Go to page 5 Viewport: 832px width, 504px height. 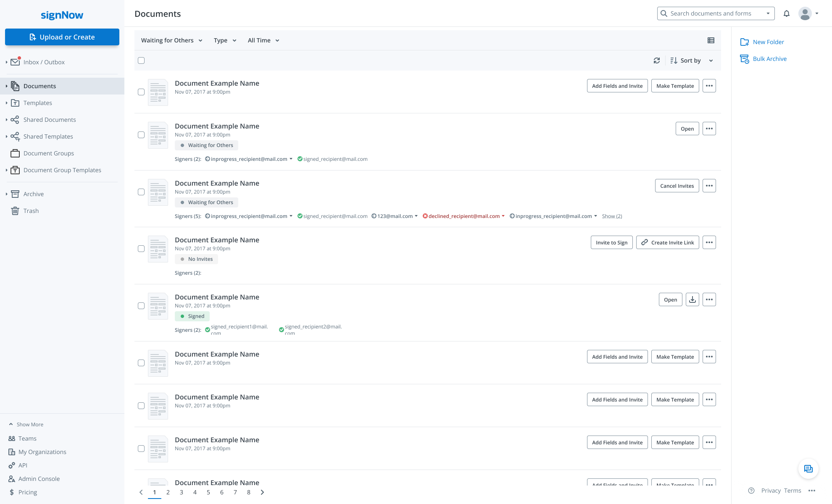208,492
